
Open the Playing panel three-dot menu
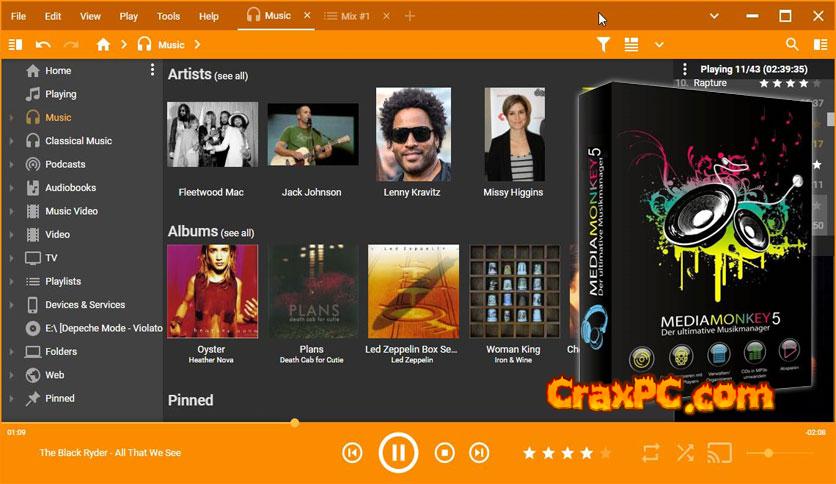(685, 69)
